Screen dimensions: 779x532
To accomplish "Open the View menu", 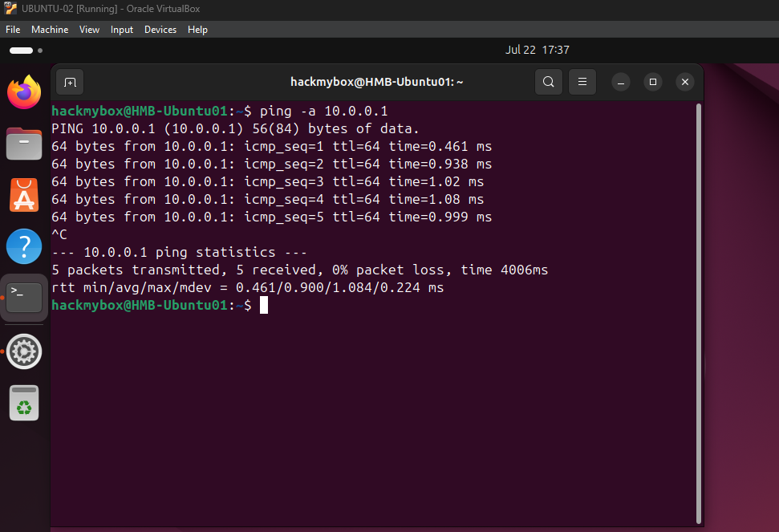I will coord(89,30).
